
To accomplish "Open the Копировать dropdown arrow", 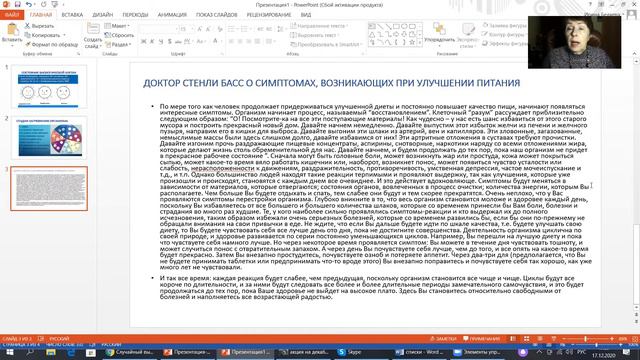I will (x=64, y=35).
